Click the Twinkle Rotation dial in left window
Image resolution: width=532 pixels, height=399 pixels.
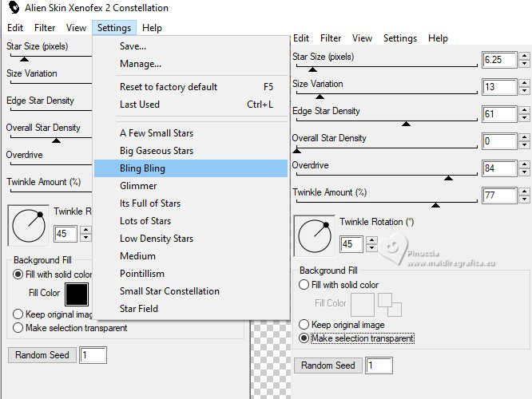pos(29,225)
